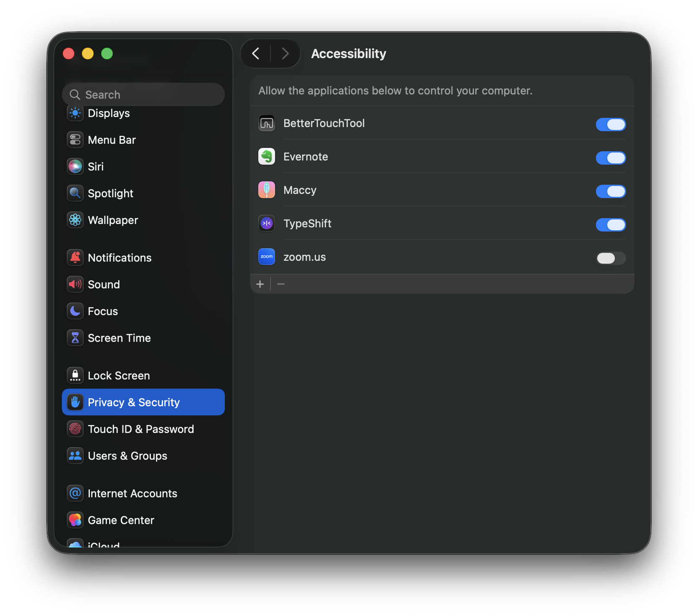Open Internet Accounts settings
Screen dimensions: 698x616
(143, 494)
